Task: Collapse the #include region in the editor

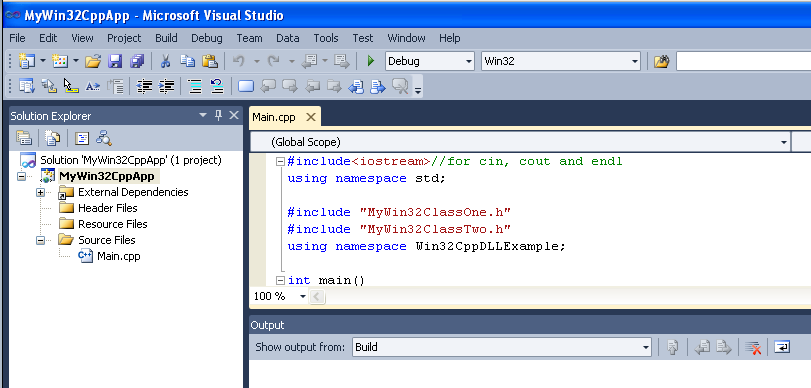Action: pos(280,161)
